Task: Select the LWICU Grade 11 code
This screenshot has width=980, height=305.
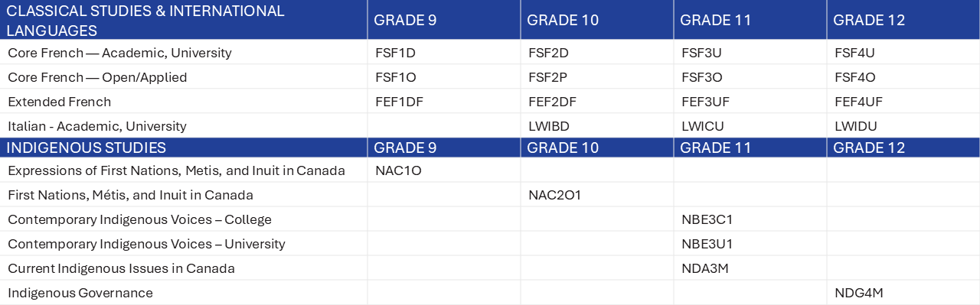Action: [702, 126]
